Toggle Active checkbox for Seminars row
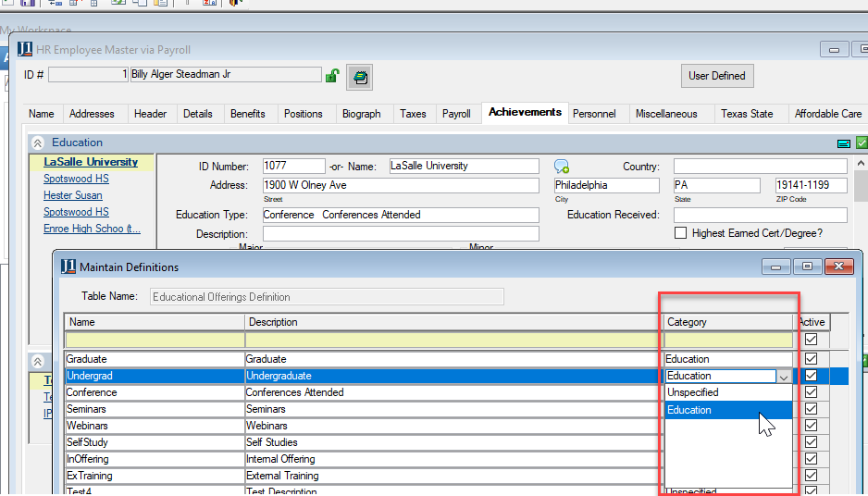The height and width of the screenshot is (496, 868). click(x=812, y=409)
